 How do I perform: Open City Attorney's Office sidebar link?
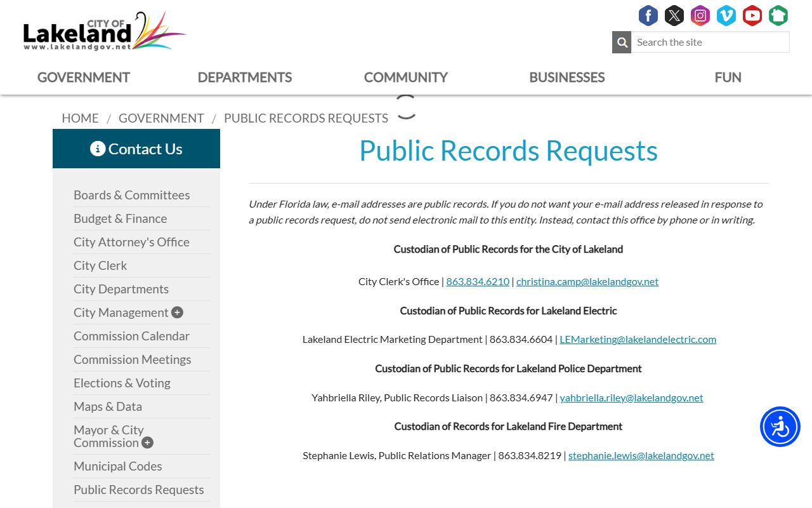click(131, 242)
